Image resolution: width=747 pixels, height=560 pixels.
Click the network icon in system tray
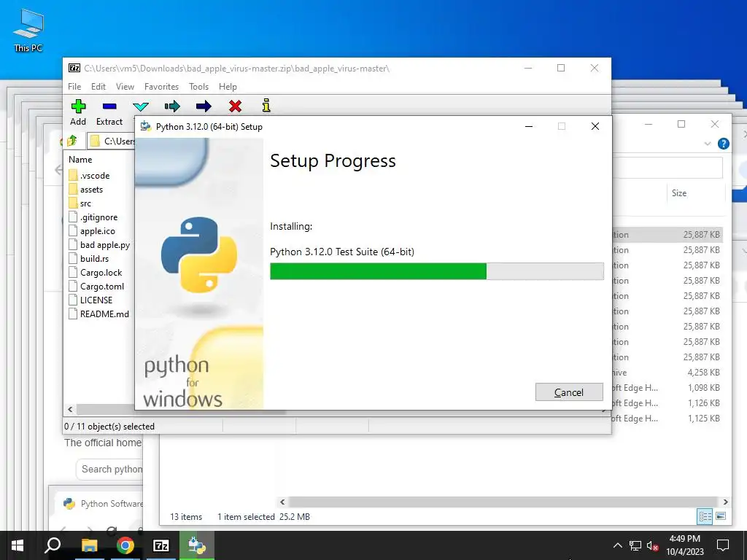635,545
